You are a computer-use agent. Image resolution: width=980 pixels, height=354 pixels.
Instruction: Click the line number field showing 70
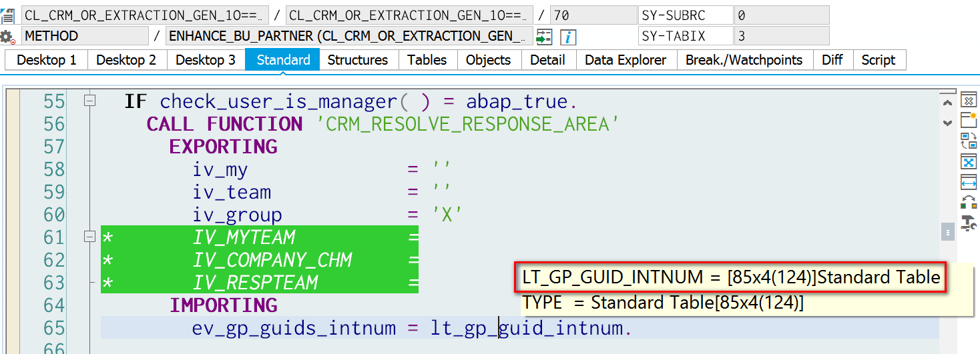(x=593, y=15)
